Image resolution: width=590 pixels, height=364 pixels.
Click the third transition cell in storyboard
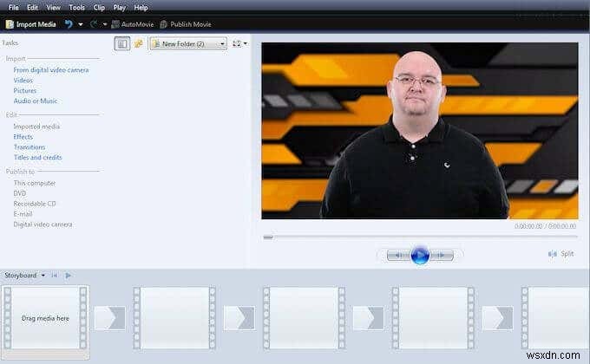coord(369,318)
